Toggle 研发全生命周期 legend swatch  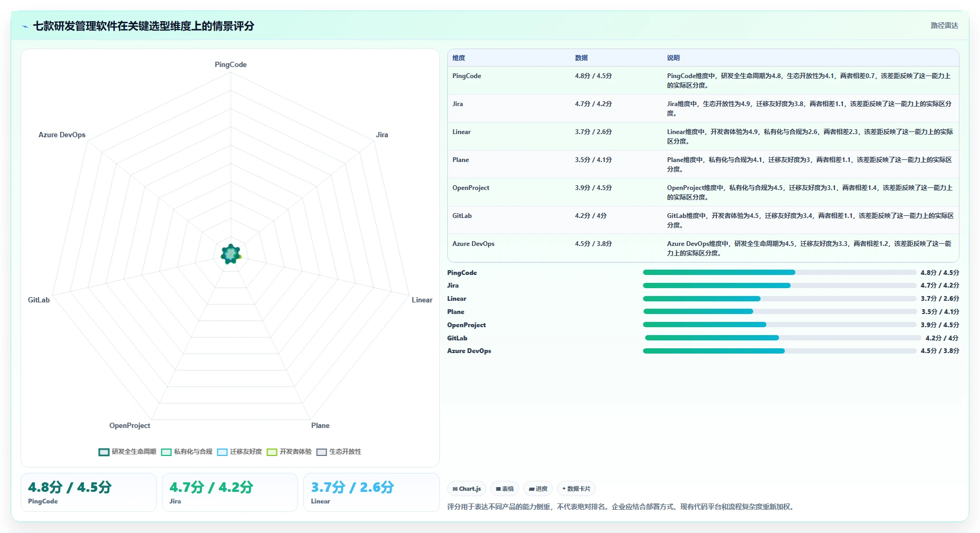(104, 452)
